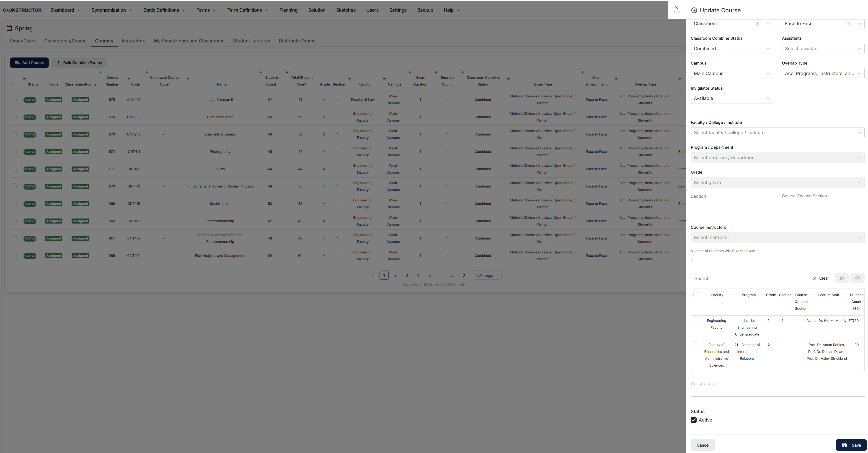Open the Overlap Type dropdown
Image resolution: width=868 pixels, height=453 pixels.
point(823,73)
